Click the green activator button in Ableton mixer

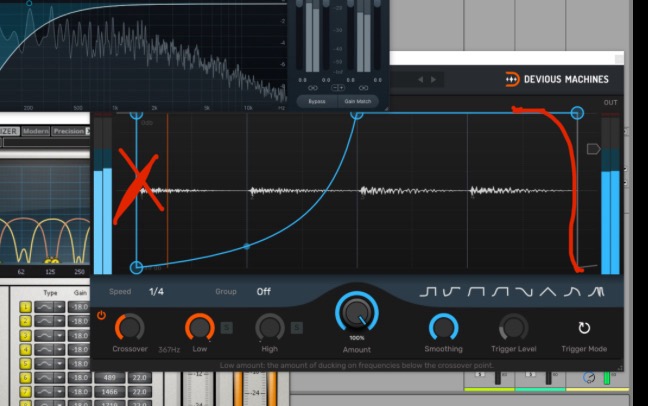pos(606,377)
